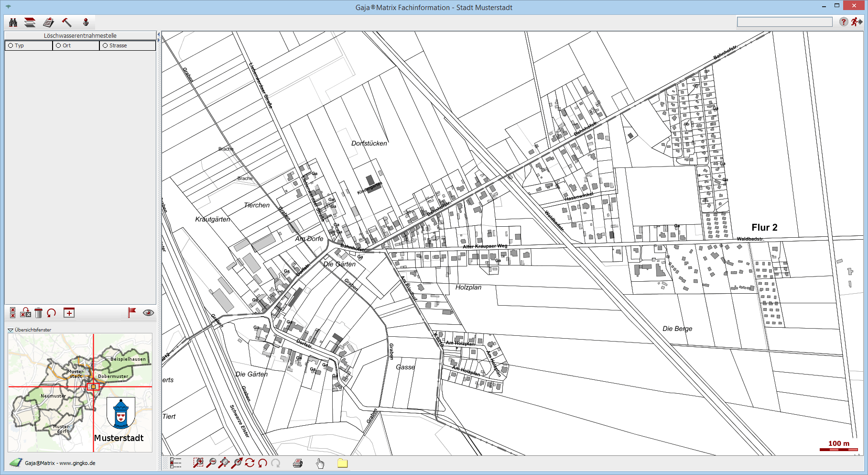The image size is (868, 475).
Task: Click the search field at top right
Action: click(x=784, y=22)
